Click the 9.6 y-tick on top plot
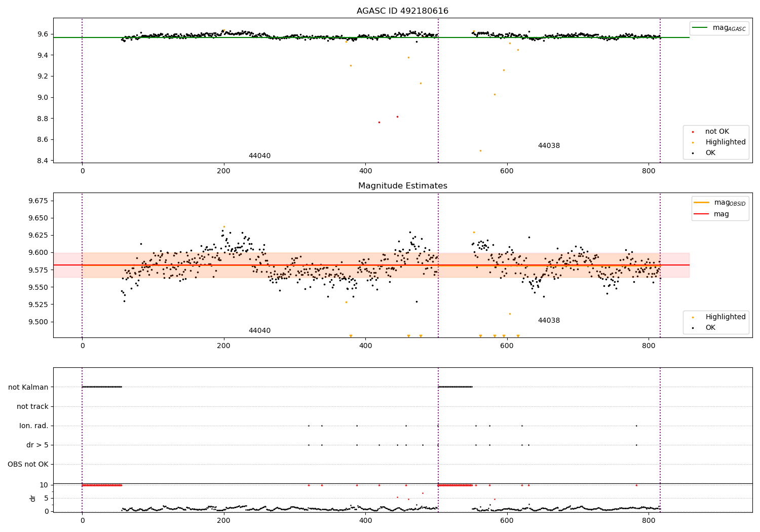The image size is (760, 532). tap(43, 34)
